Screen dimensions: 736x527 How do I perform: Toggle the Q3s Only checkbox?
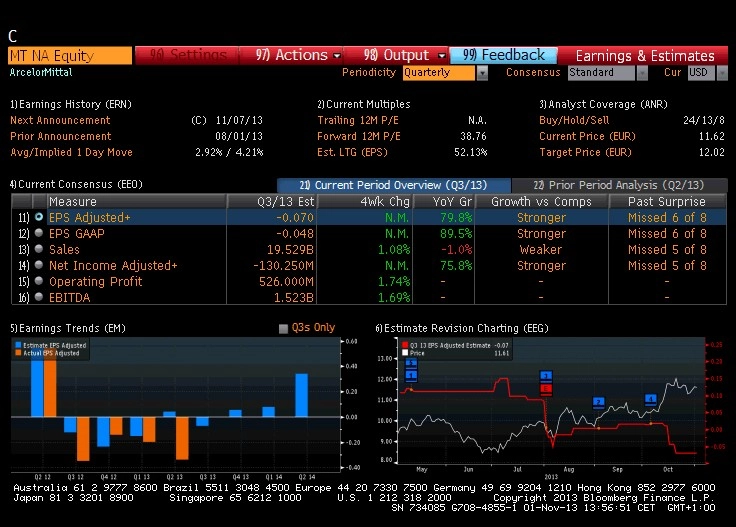tap(283, 328)
